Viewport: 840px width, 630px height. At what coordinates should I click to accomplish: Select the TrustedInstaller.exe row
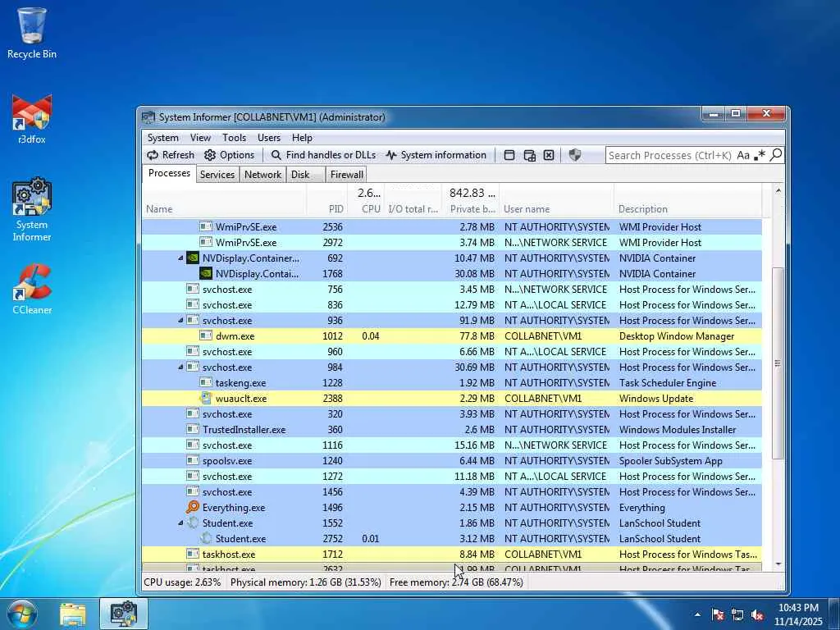pyautogui.click(x=452, y=430)
